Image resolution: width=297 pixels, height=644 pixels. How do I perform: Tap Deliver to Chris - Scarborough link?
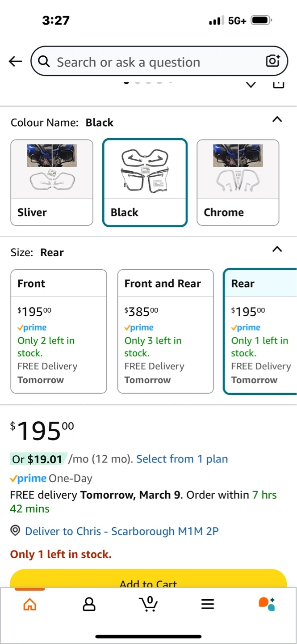click(121, 531)
